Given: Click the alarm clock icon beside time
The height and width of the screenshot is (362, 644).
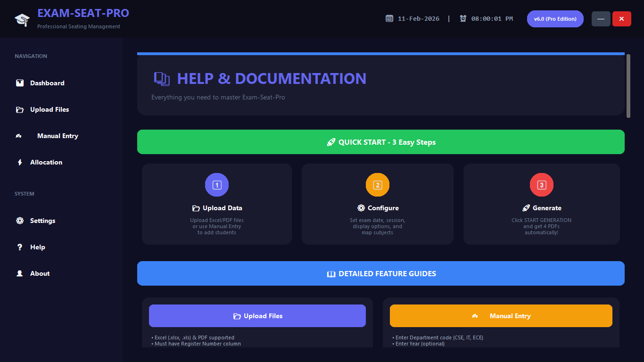Looking at the screenshot, I should tap(463, 19).
